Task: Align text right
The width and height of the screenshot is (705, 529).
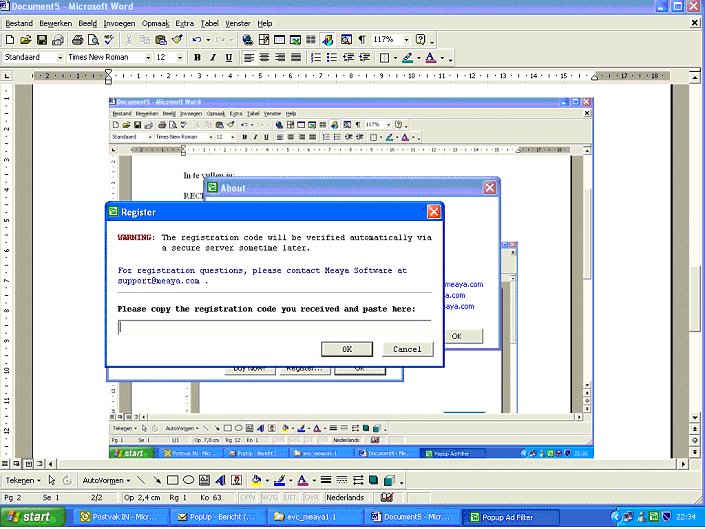Action: tap(280, 58)
